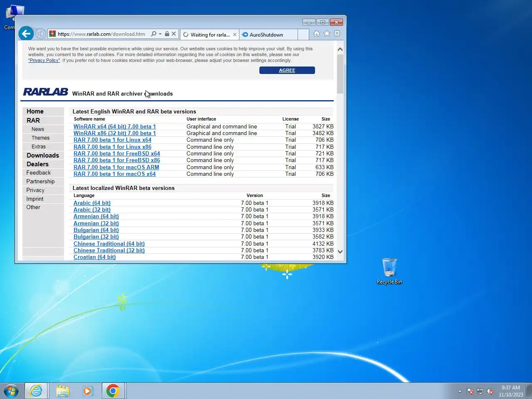Click the address bar URL field
Viewport: 532px width, 399px height.
pyautogui.click(x=101, y=34)
